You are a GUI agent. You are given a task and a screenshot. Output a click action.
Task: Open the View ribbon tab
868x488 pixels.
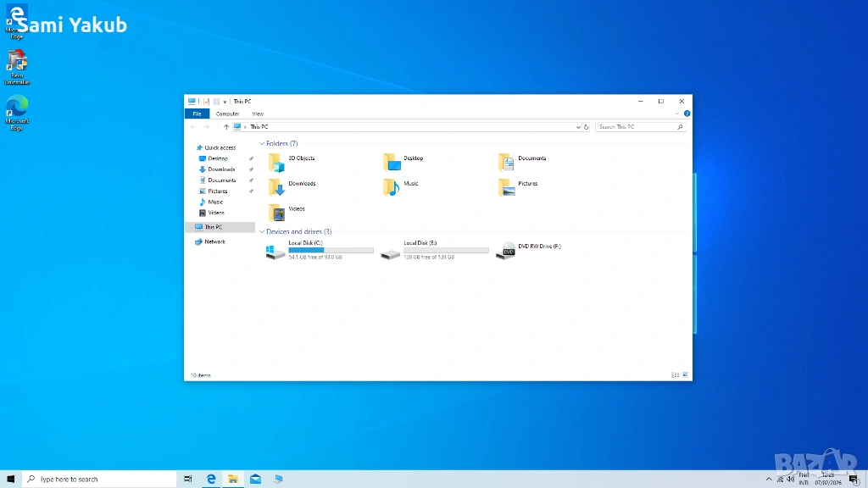coord(258,114)
